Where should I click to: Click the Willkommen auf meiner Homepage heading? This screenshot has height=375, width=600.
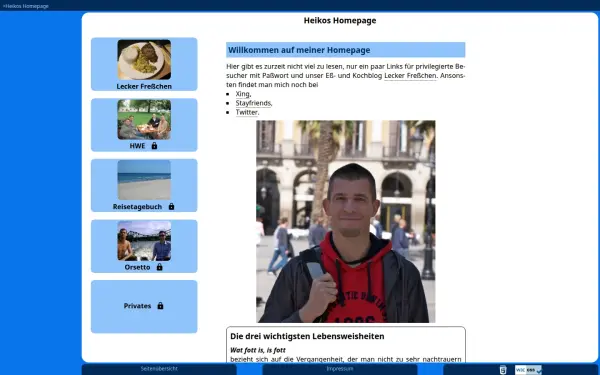299,50
